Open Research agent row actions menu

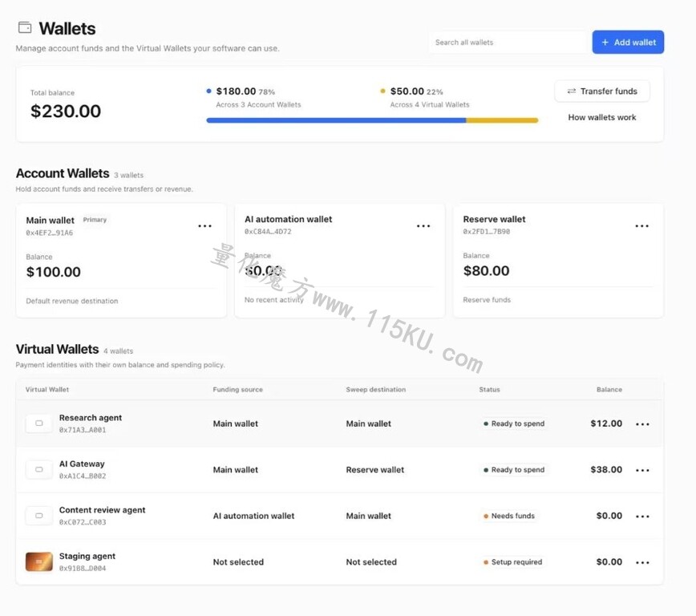642,424
